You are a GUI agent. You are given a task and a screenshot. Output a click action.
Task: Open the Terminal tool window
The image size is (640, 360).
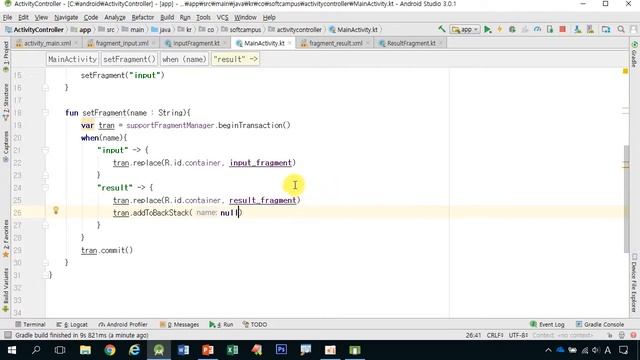tap(30, 324)
